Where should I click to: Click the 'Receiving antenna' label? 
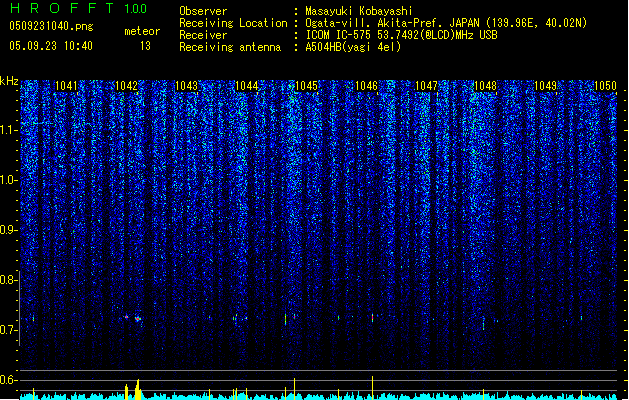tap(230, 47)
